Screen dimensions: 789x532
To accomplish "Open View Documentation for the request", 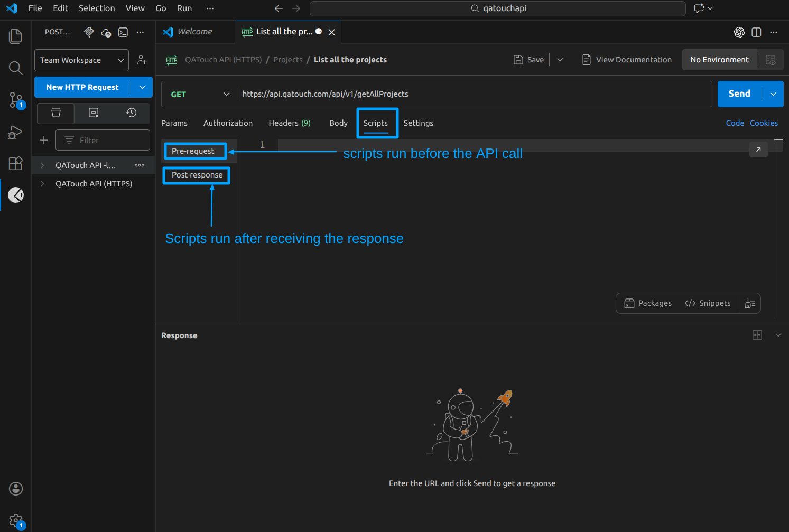I will [626, 60].
